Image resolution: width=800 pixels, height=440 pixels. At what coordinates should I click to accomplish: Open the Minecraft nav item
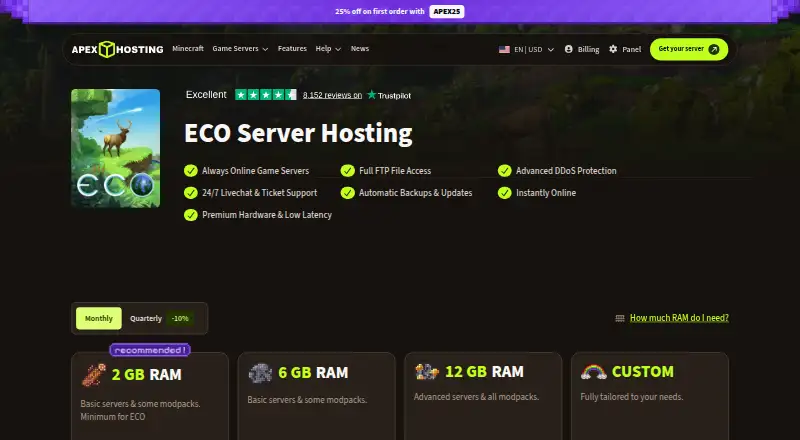click(188, 48)
